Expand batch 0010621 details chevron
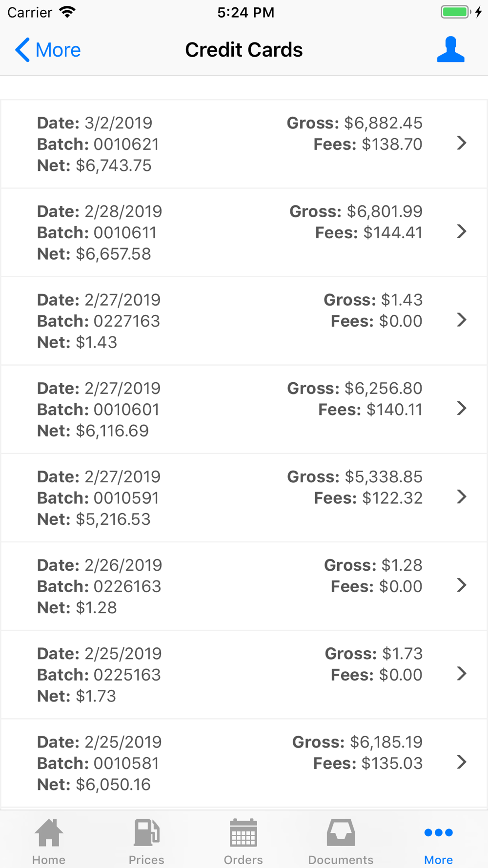Viewport: 488px width, 868px height. tap(461, 143)
